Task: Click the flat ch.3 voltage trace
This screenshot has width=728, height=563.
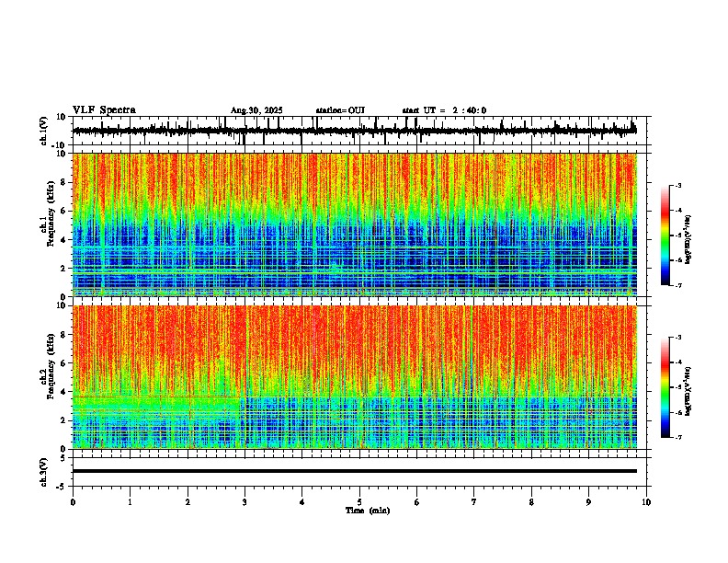Action: (x=355, y=471)
